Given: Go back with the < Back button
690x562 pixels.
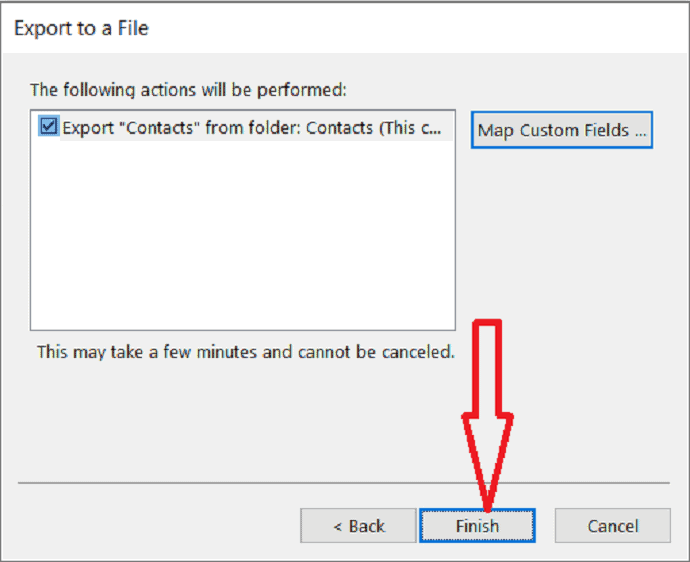Looking at the screenshot, I should tap(358, 525).
